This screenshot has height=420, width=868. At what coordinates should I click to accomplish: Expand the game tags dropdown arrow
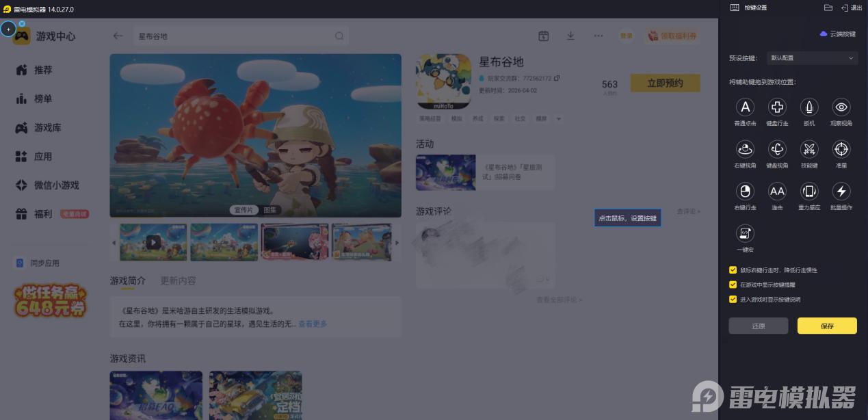pos(559,119)
